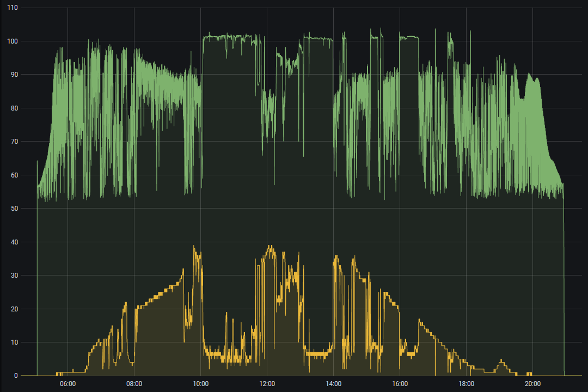Click the 80 y-axis label
Screen dimensions: 588x392
(x=14, y=108)
